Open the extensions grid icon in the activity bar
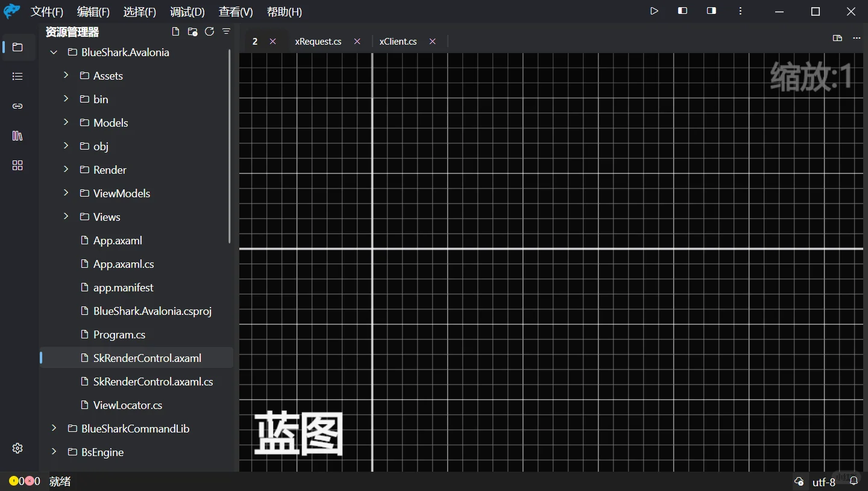 17,165
